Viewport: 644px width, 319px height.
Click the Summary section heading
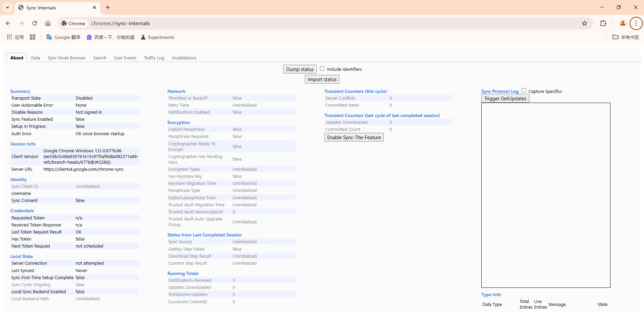tap(20, 91)
